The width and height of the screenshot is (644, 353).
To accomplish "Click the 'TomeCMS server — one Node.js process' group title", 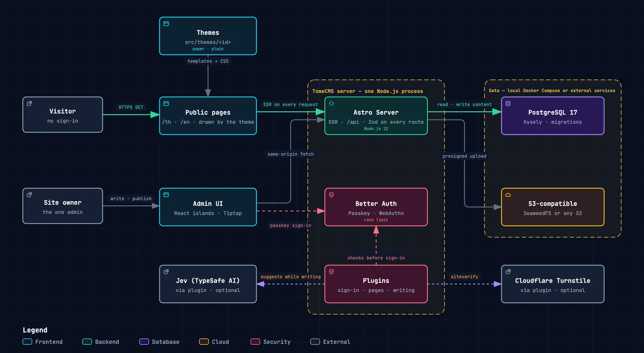I will pyautogui.click(x=368, y=91).
